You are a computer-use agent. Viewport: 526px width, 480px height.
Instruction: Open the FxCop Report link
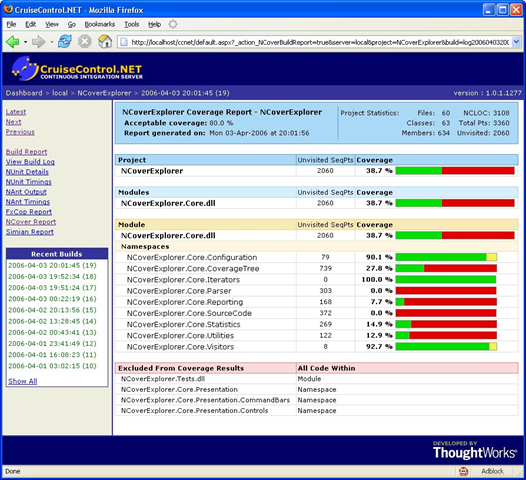29,212
